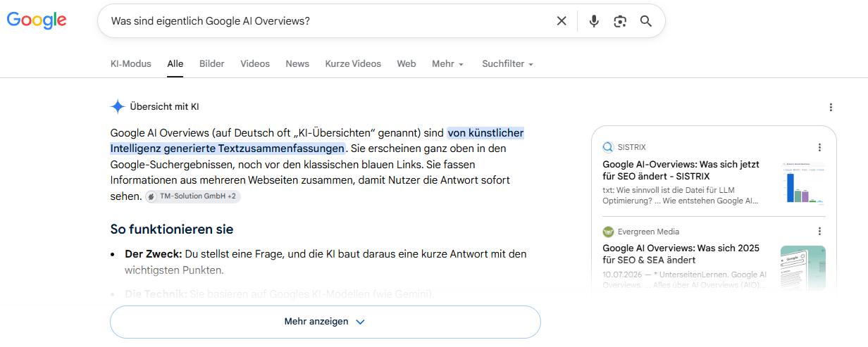Open TM-Solution GmbH +2 source chip
The image size is (868, 347).
(193, 196)
